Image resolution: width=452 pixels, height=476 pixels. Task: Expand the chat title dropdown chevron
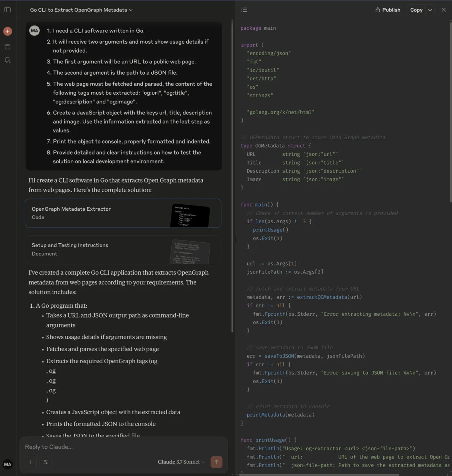point(131,10)
